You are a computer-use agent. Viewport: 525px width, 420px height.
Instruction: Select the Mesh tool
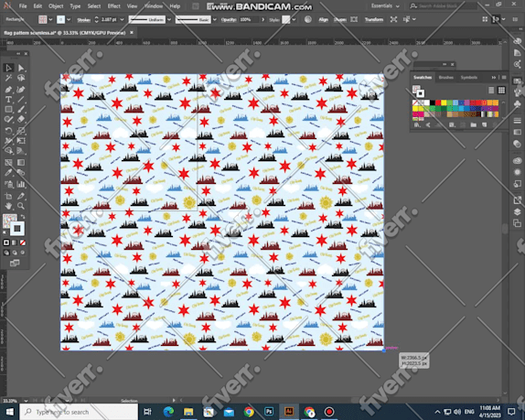coord(8,163)
